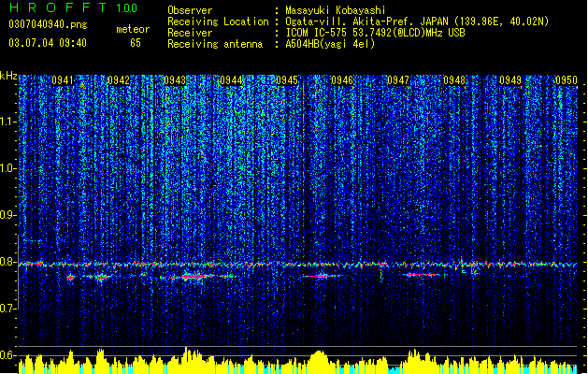Click the 0.7 kHz axis label
Viewport: 588px width, 374px height.
pyautogui.click(x=8, y=309)
